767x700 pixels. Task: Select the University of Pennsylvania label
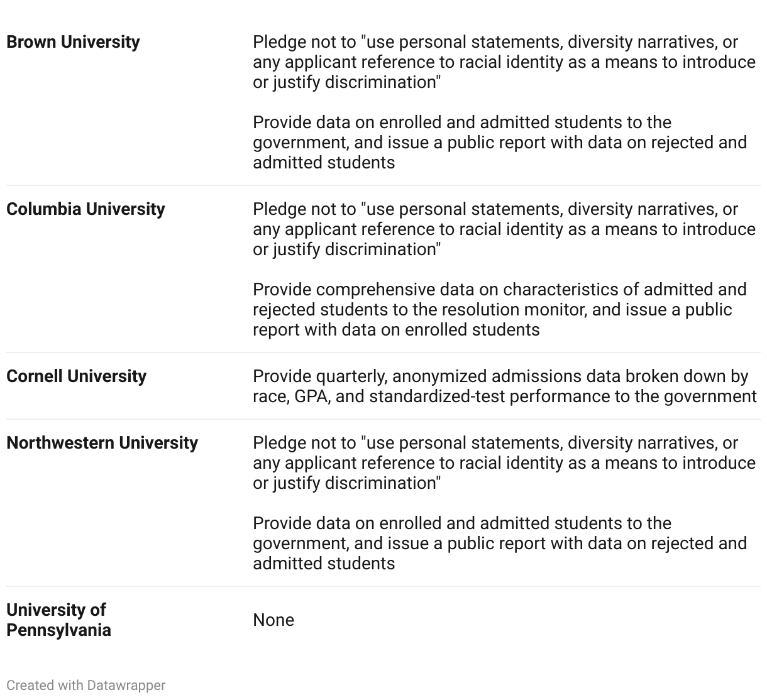(58, 620)
